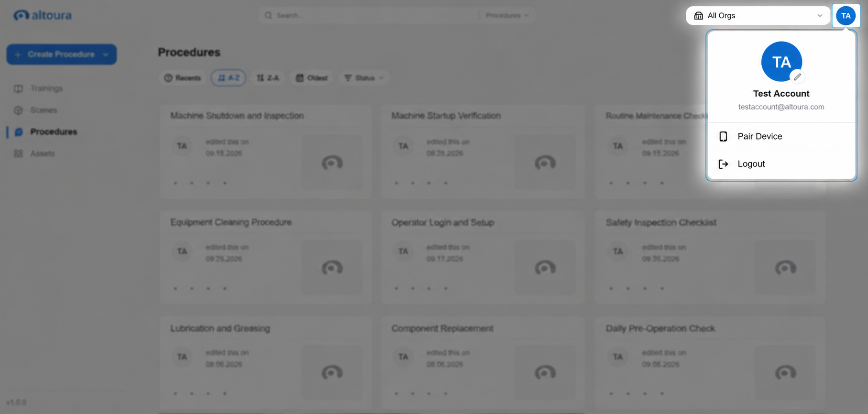Click the Operator Login and Setup title
Screen dimensions: 868x414
442,222
